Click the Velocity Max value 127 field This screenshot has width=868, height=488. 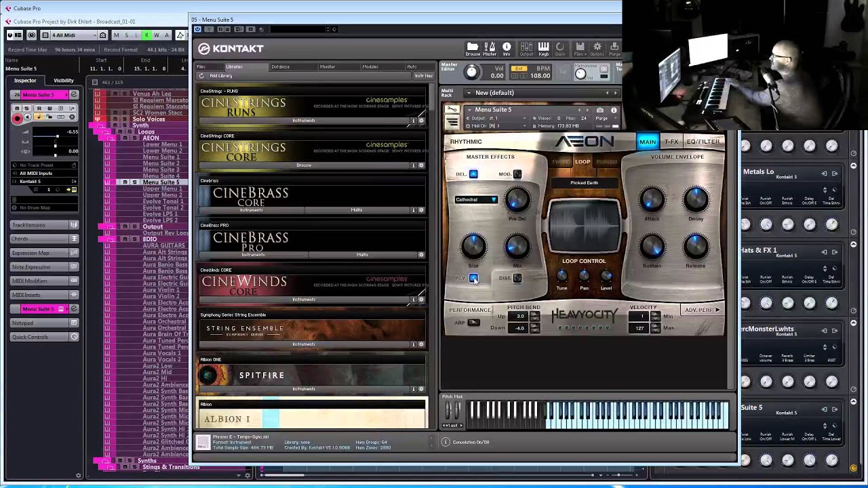click(x=639, y=328)
